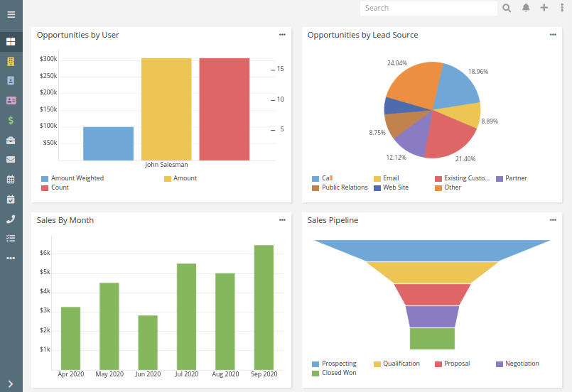Open Cases via the briefcase icon
Viewport: 572px width, 392px height.
coord(11,141)
